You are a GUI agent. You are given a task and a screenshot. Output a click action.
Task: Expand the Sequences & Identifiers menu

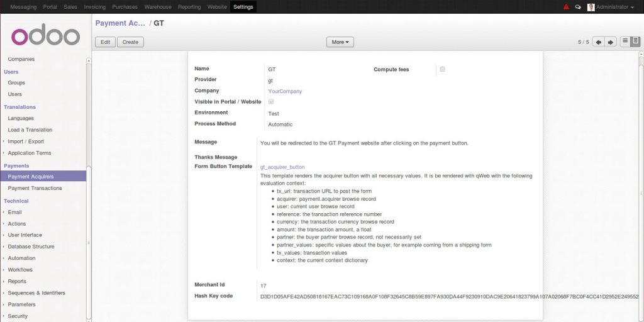point(36,293)
